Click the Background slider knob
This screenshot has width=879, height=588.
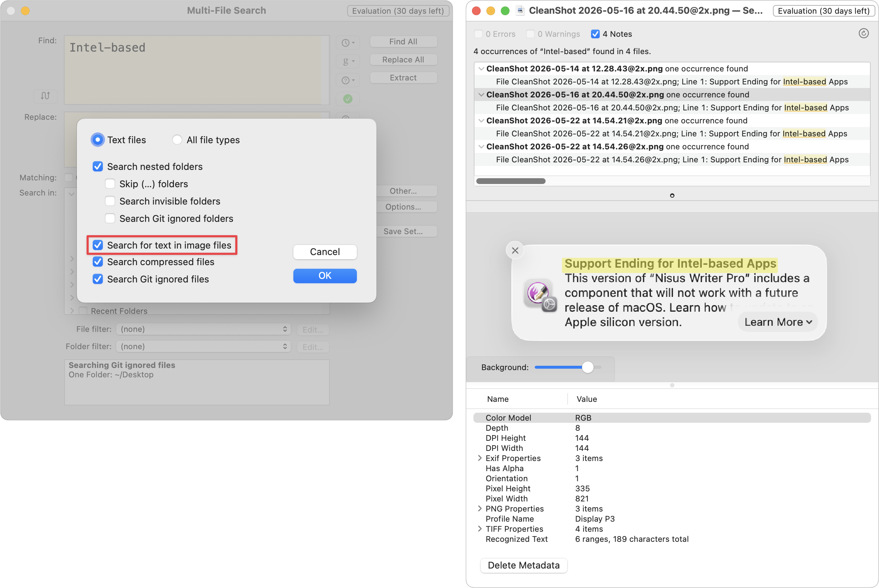[x=588, y=367]
